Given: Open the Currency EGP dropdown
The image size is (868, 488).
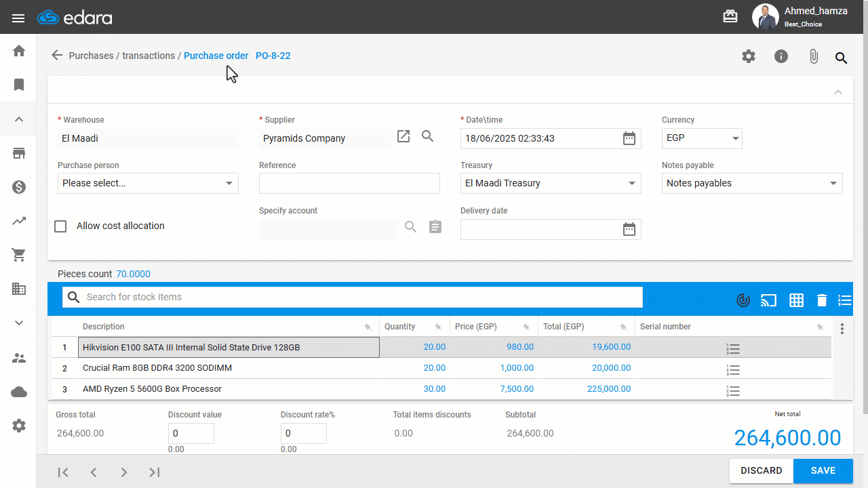Looking at the screenshot, I should (702, 138).
